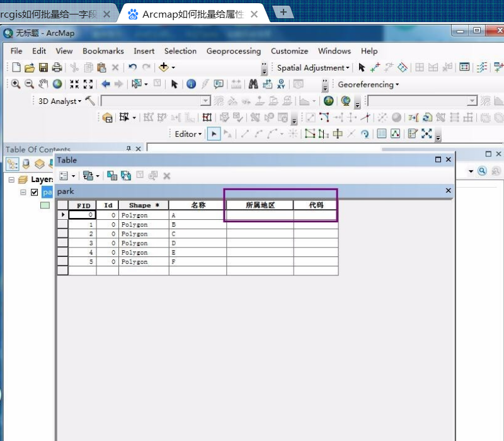Screen dimensions: 504x441
Task: Click the 名称 column header
Action: coord(198,205)
